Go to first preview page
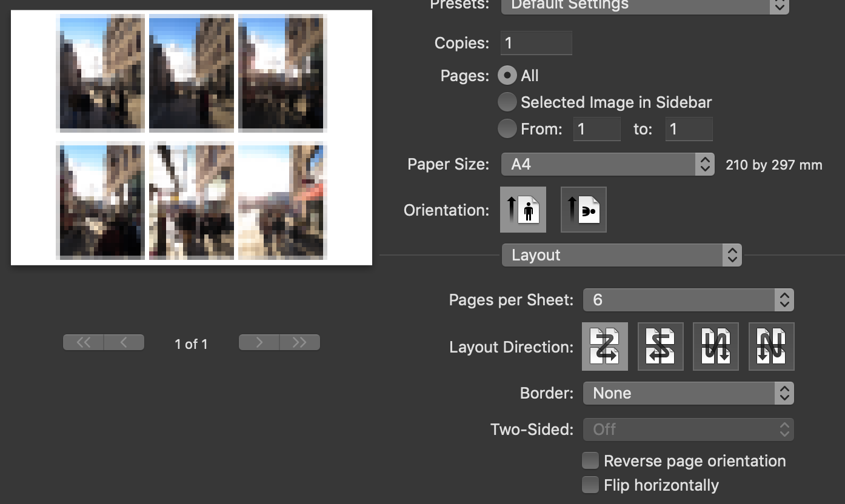Screen dimensions: 845x504 coord(83,342)
